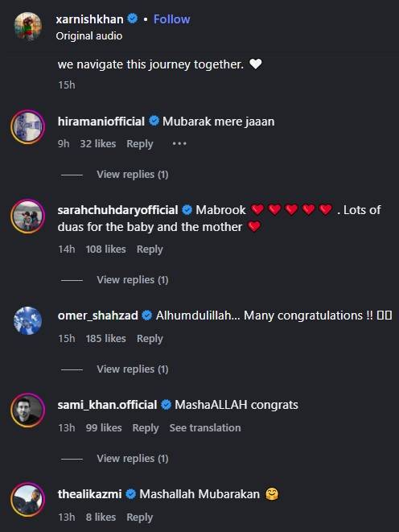View replies under sami_khan.official's comment
Screen dimensions: 399x532
pyautogui.click(x=133, y=459)
